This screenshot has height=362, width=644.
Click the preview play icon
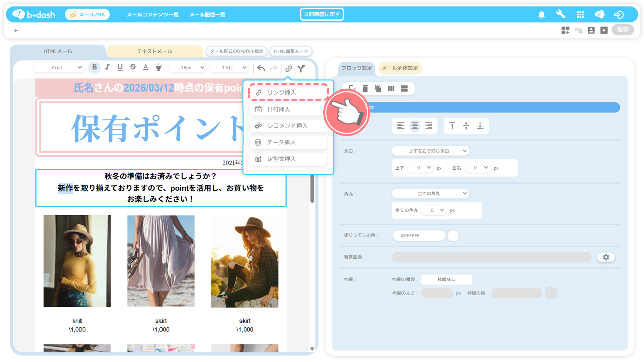click(x=604, y=30)
